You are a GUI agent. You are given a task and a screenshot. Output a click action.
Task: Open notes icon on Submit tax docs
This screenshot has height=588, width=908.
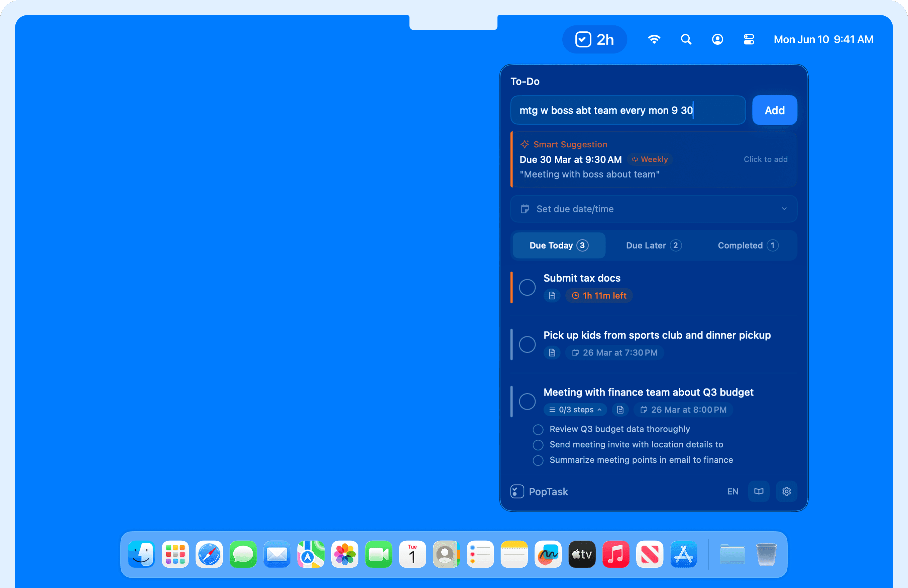click(x=552, y=296)
